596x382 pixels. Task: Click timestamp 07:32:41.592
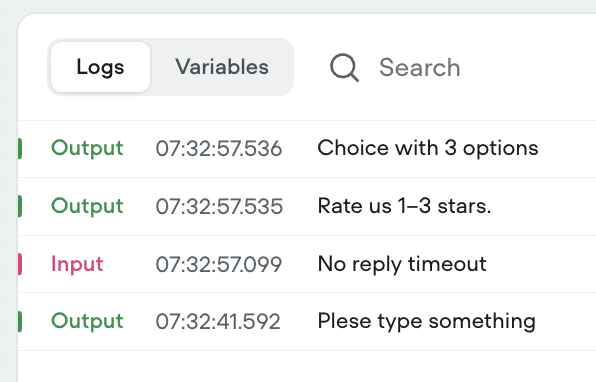(x=218, y=322)
